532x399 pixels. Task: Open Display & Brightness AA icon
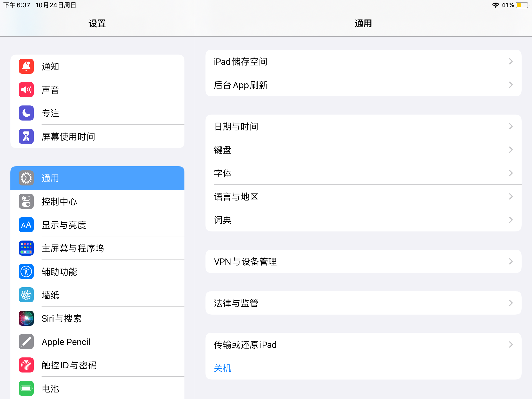[26, 225]
